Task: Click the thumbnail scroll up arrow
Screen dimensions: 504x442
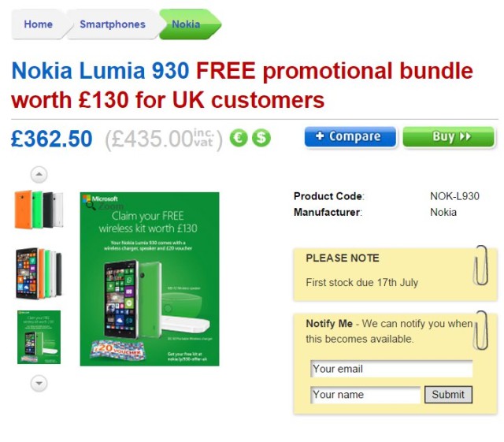Action: (x=39, y=175)
